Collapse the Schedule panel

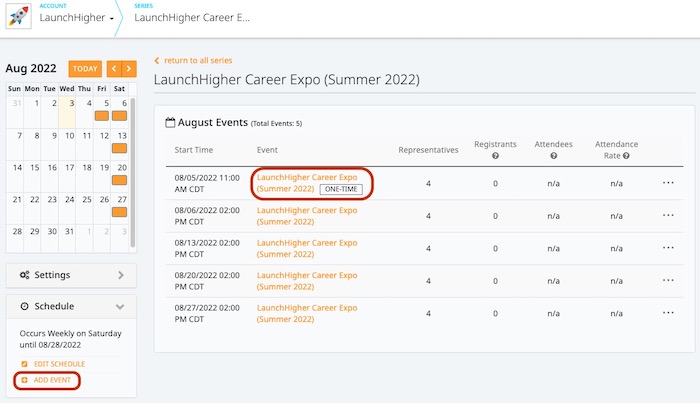click(71, 306)
